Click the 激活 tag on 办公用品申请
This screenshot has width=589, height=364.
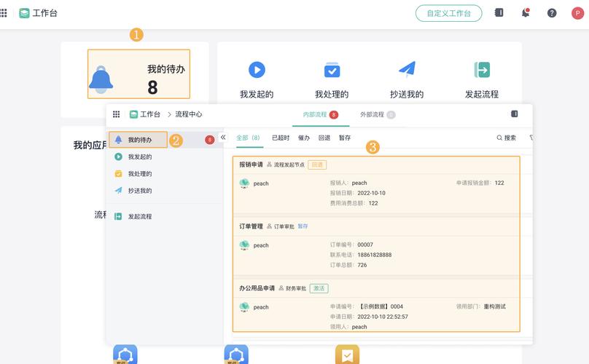[x=319, y=288]
